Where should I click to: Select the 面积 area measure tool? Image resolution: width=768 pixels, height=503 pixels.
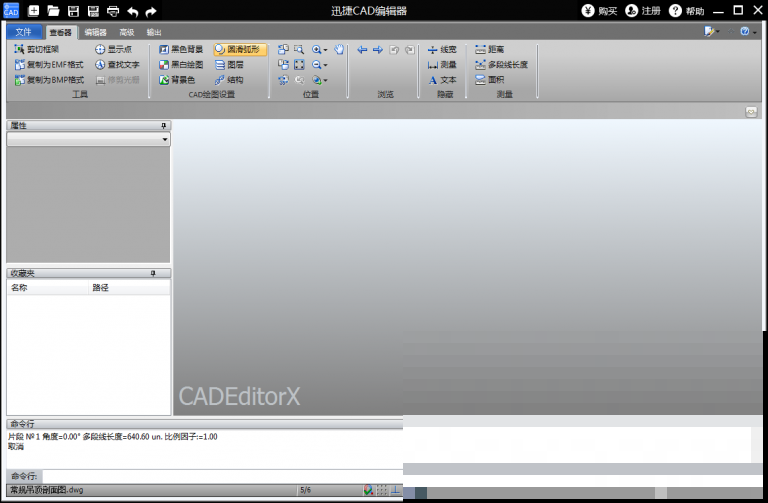click(489, 79)
